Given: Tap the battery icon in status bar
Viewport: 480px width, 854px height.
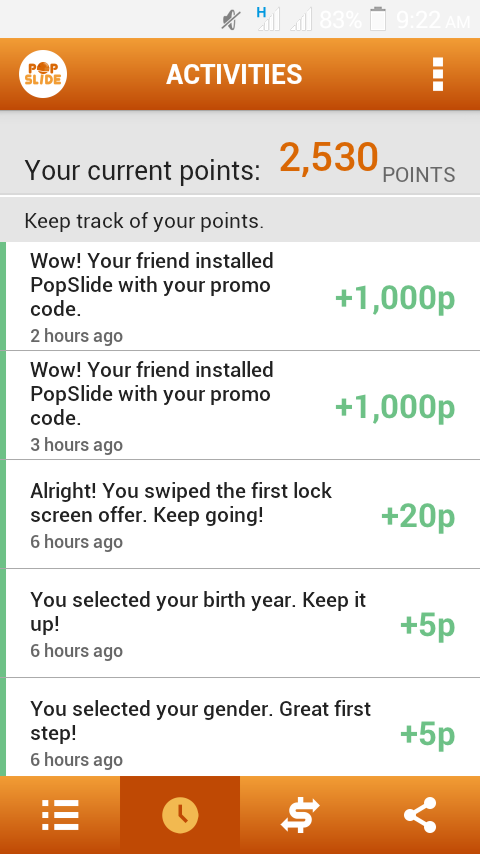Looking at the screenshot, I should [x=378, y=20].
